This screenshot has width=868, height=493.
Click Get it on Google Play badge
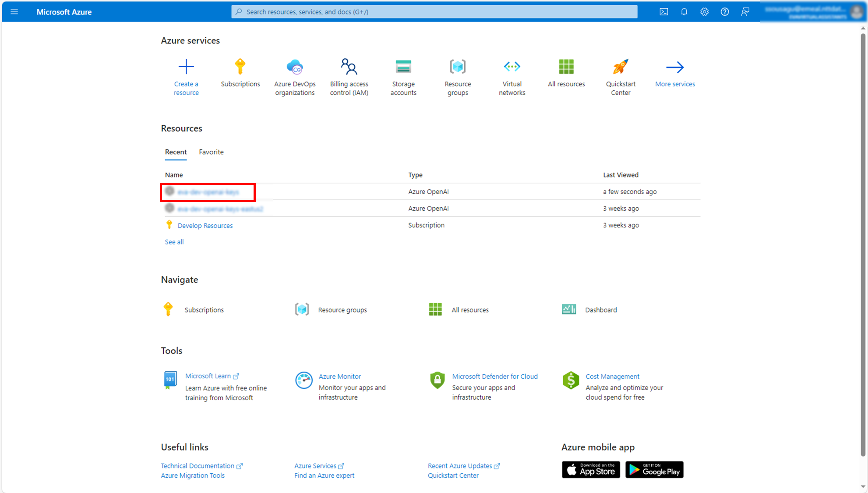(654, 469)
